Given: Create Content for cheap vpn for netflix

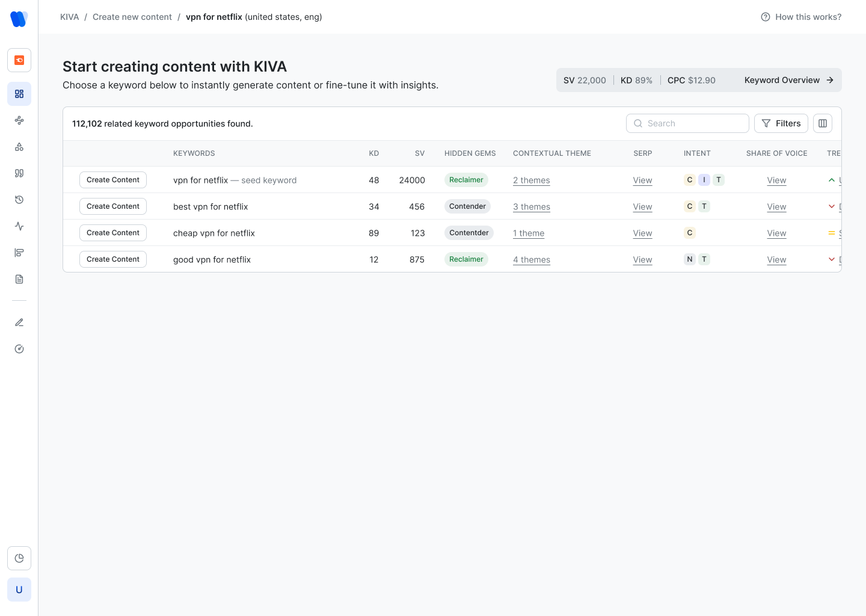Looking at the screenshot, I should pos(113,233).
